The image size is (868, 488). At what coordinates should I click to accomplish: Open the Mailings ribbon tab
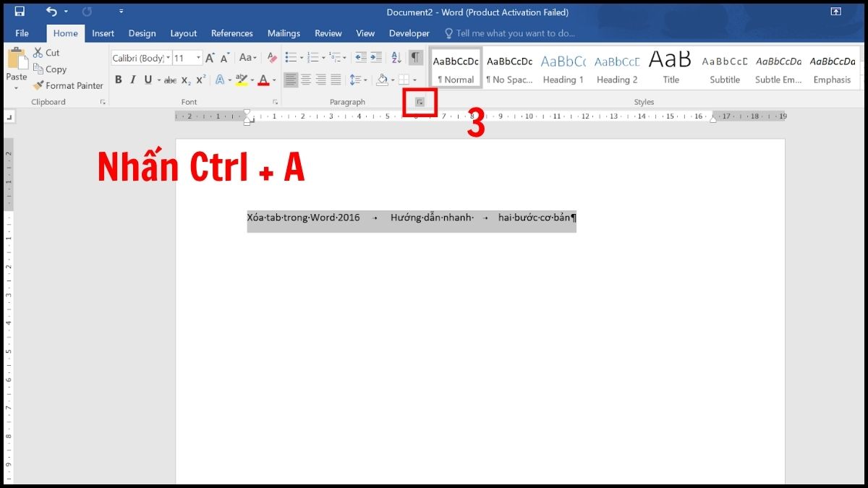(283, 33)
